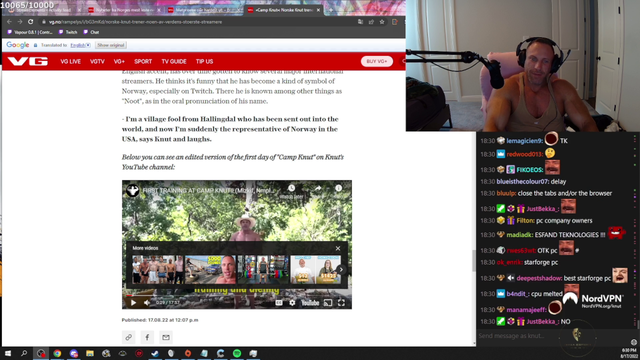Go back using browser back arrow
This screenshot has height=360, width=640.
coord(9,22)
